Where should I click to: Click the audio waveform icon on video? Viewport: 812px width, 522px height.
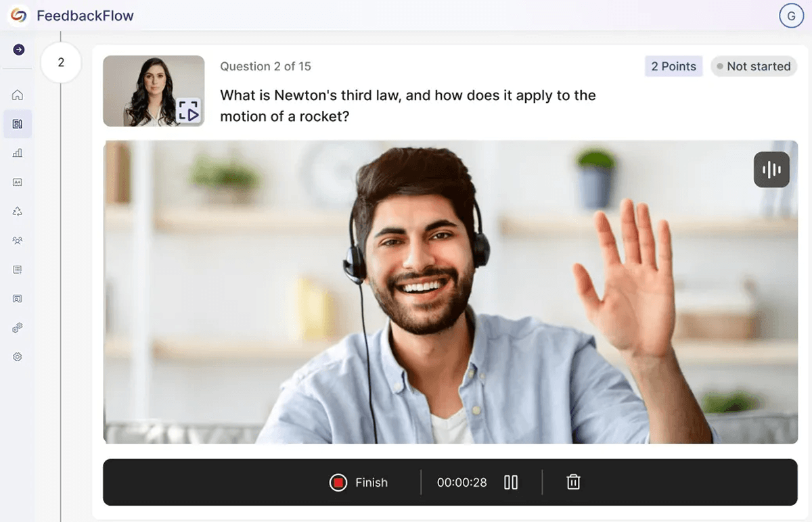tap(771, 170)
